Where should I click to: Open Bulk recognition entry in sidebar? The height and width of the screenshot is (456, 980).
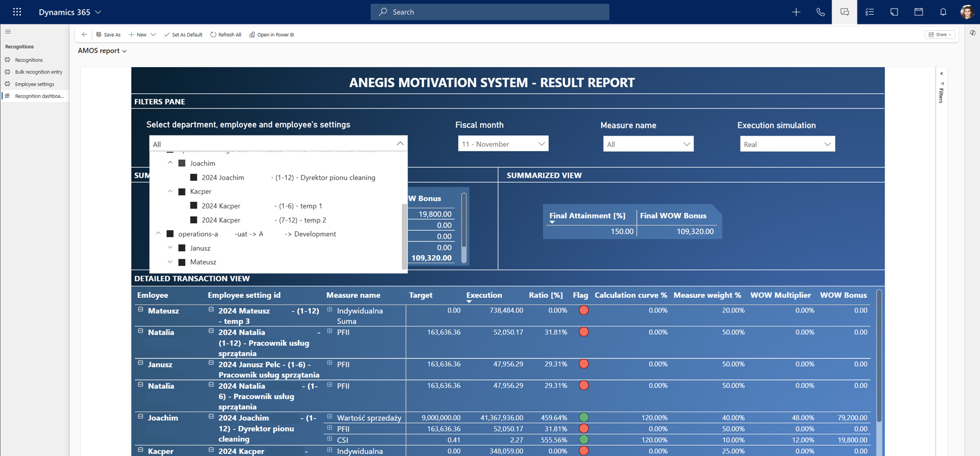coord(38,71)
